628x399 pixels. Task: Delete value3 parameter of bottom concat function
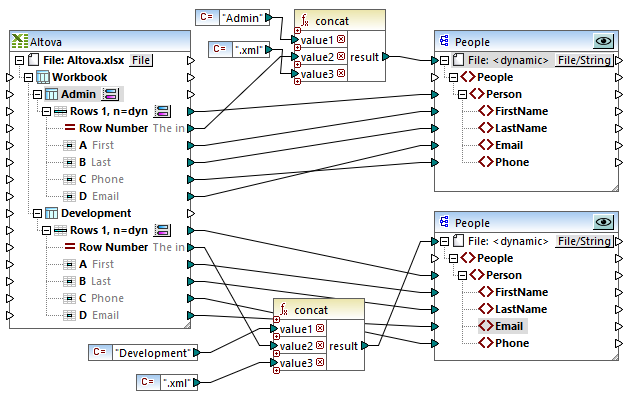(320, 362)
